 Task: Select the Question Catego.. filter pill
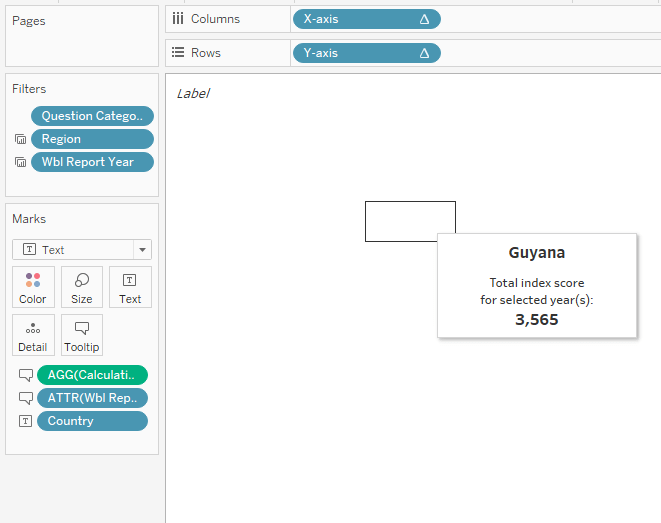point(93,116)
